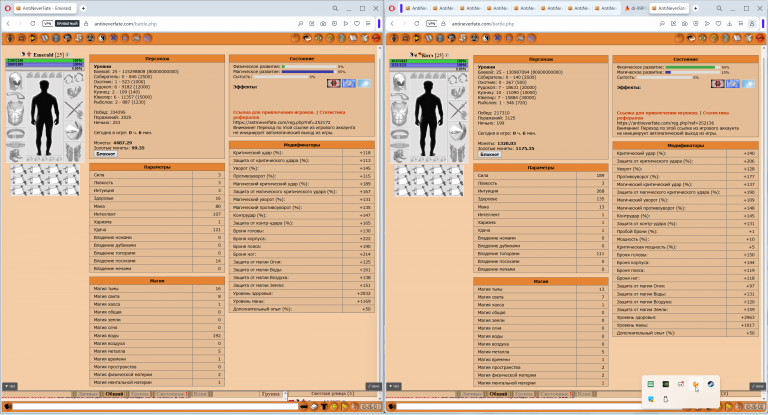
Task: Switch to the di-99P browser tab in right window
Action: click(x=635, y=8)
